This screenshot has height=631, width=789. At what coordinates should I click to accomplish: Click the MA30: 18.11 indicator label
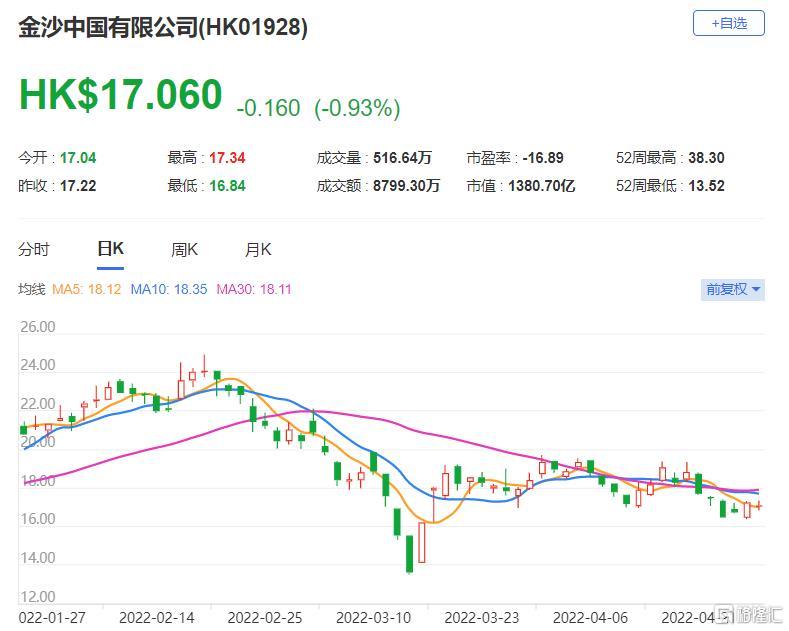tap(254, 289)
